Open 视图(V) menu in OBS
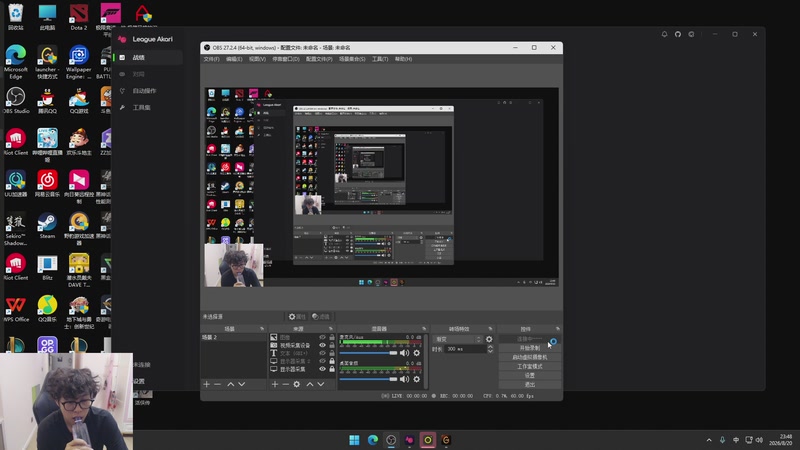Screen dimensions: 800x450 coord(257,59)
